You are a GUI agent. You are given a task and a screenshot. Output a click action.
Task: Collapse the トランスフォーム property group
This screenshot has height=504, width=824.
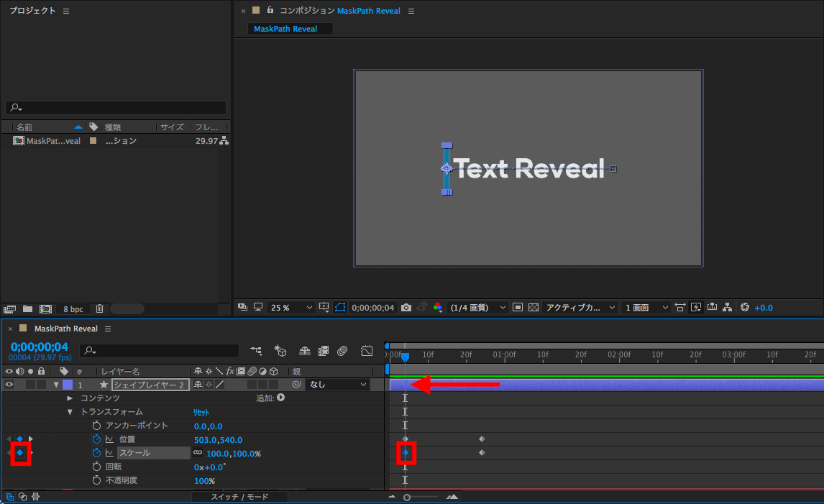click(x=70, y=412)
